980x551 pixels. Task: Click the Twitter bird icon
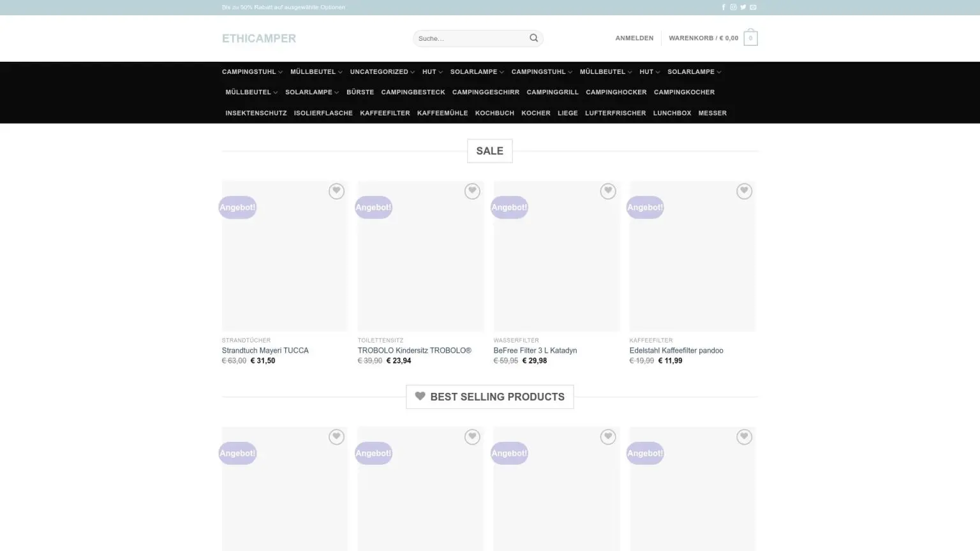[743, 8]
